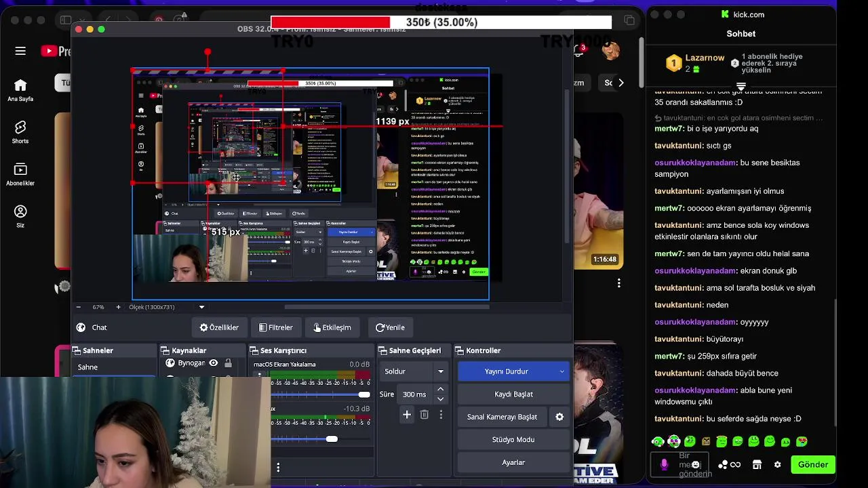Open virtual camera settings gear
868x488 pixels.
coord(559,417)
